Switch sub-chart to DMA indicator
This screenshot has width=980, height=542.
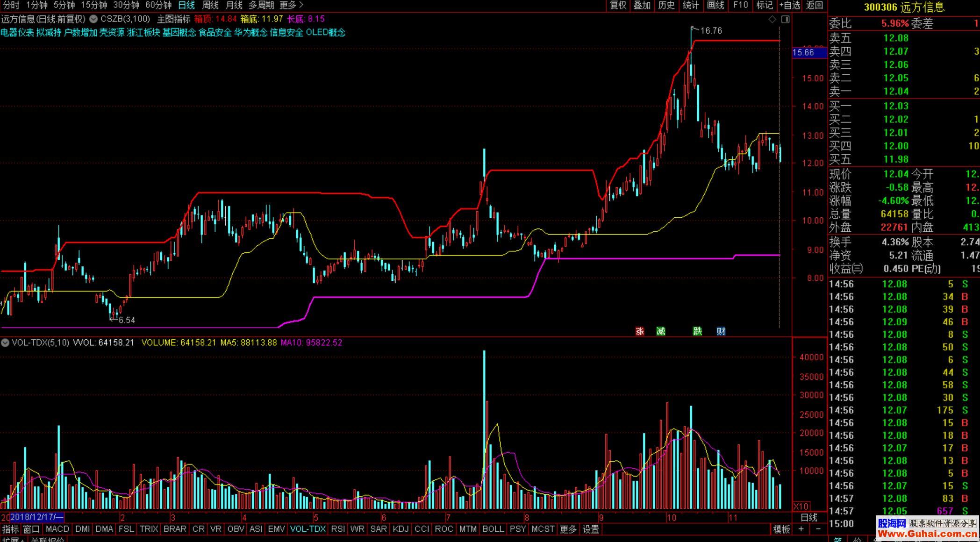tap(104, 529)
